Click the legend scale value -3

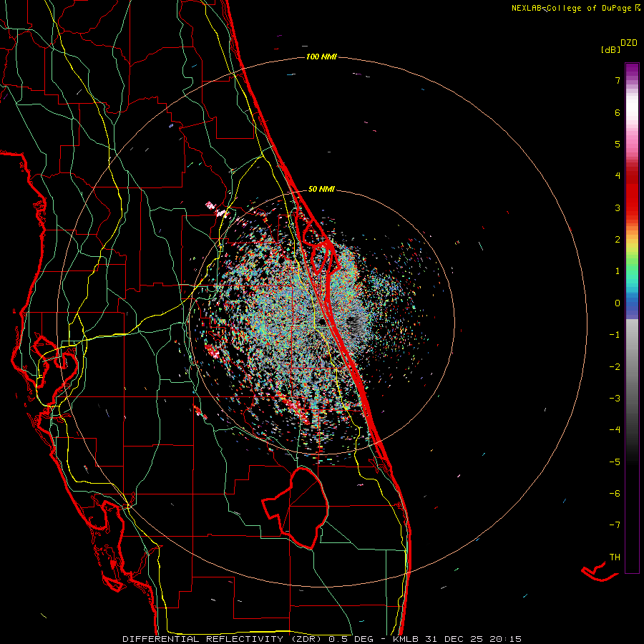click(x=615, y=399)
